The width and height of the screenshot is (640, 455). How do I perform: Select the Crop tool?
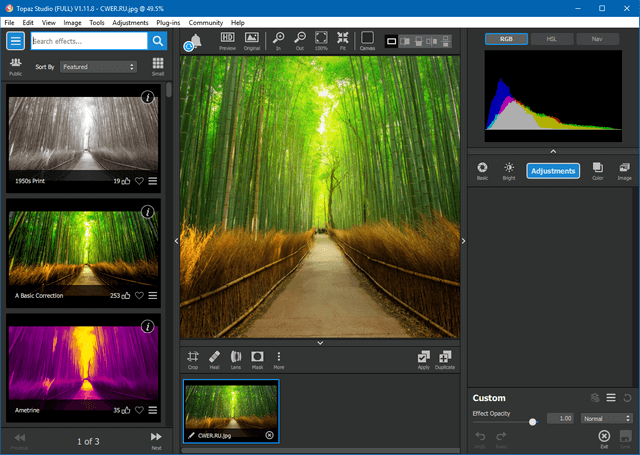[192, 358]
